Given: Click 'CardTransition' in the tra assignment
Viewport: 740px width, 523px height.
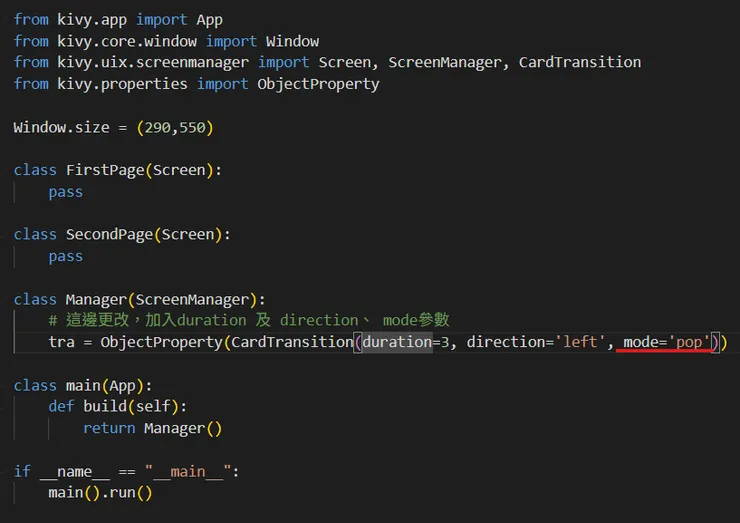Looking at the screenshot, I should 292,342.
